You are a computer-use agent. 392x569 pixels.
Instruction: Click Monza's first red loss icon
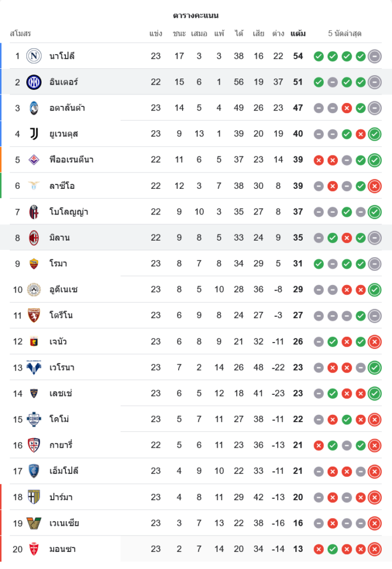(319, 549)
